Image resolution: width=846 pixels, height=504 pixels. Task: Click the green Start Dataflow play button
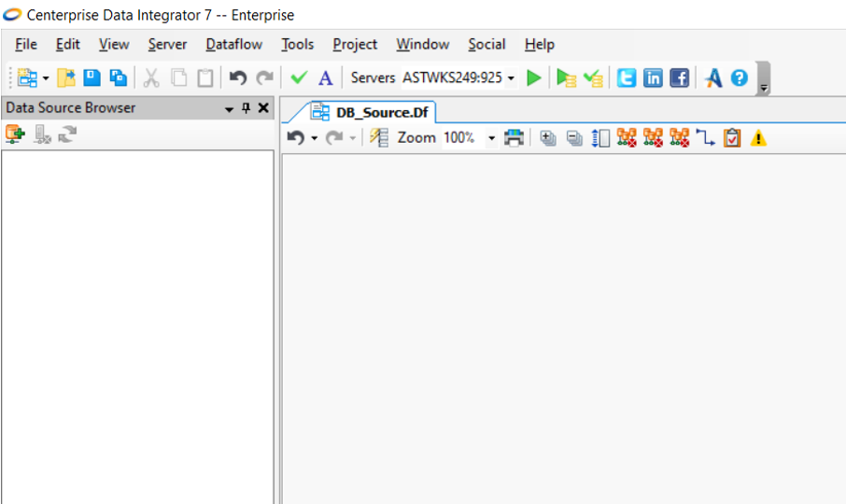pos(534,78)
